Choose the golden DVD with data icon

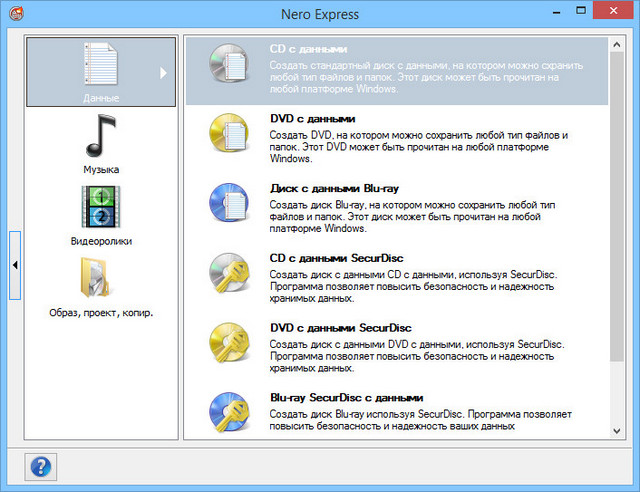tap(229, 136)
